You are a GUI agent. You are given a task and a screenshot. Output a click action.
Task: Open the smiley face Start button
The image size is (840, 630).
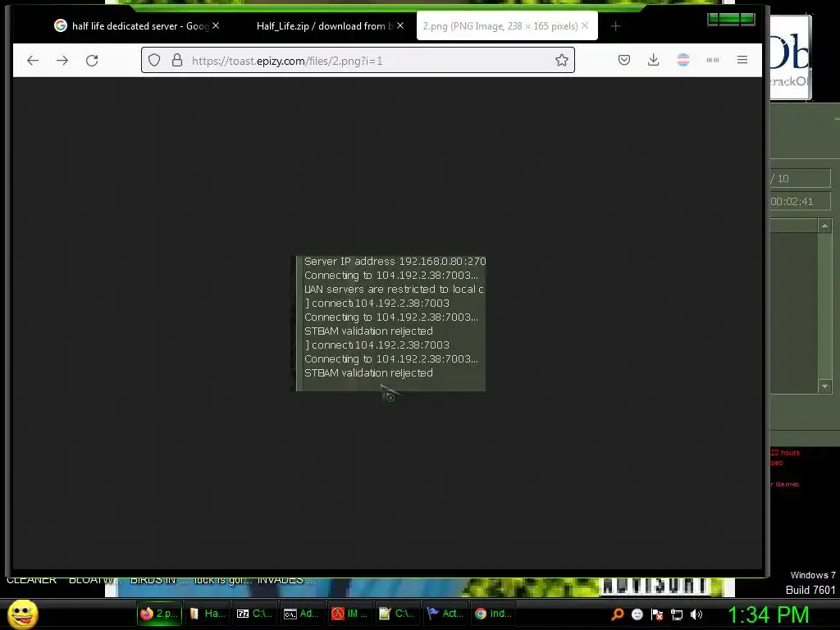click(x=22, y=614)
